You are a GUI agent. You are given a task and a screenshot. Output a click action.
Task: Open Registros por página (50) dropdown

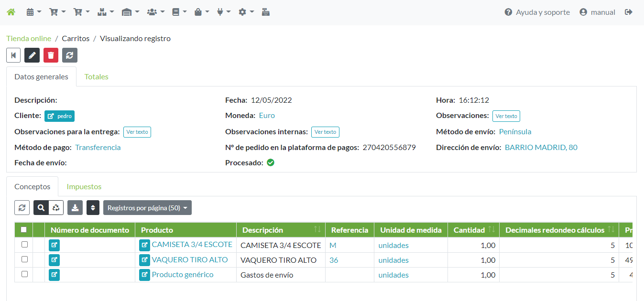coord(147,208)
